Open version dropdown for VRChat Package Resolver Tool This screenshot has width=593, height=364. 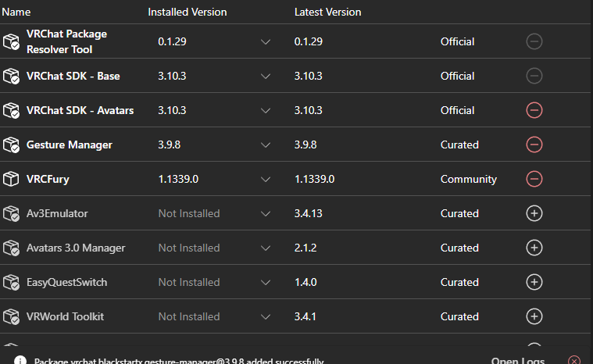[x=266, y=42]
